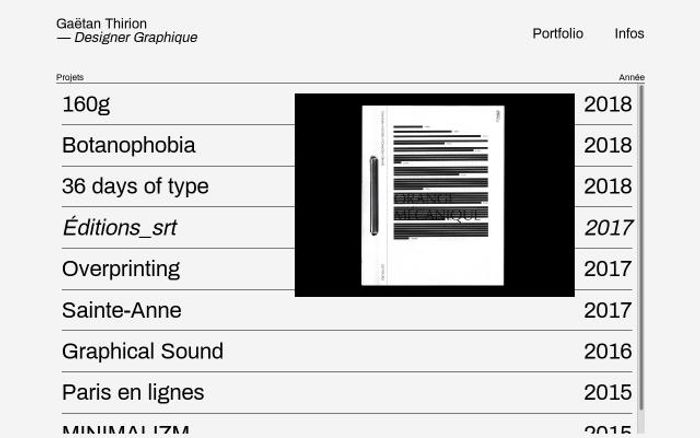Click the Année column header

[x=631, y=77]
